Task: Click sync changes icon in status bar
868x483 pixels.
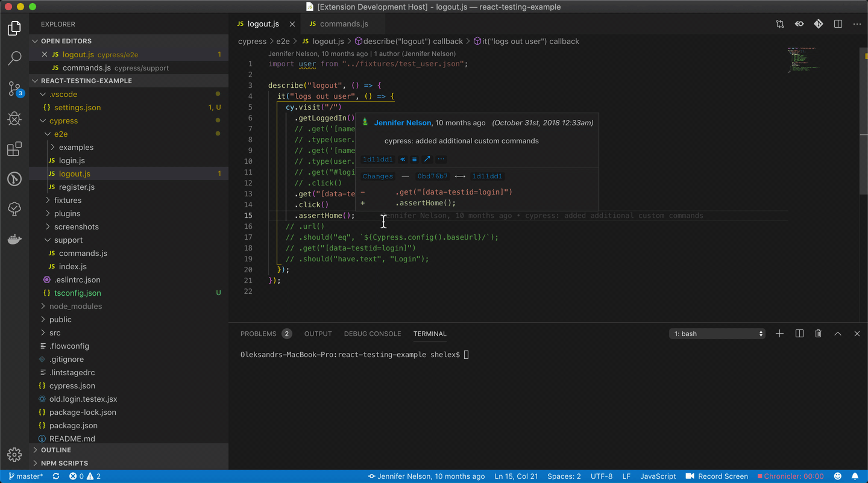Action: pyautogui.click(x=56, y=476)
